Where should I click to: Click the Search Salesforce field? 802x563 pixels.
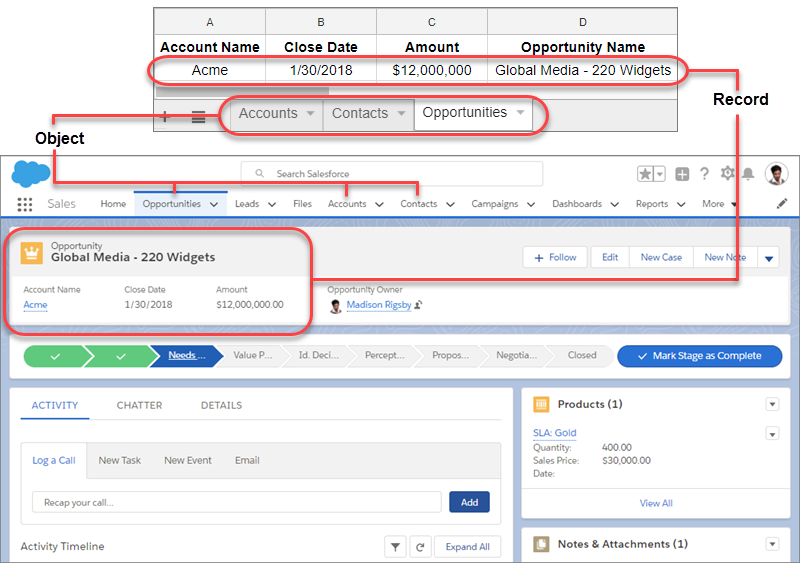392,174
